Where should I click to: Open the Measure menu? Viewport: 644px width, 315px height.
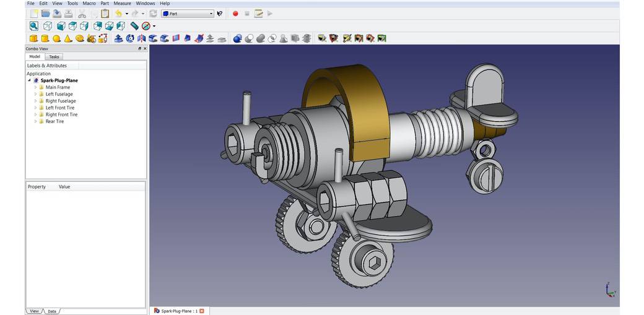122,3
